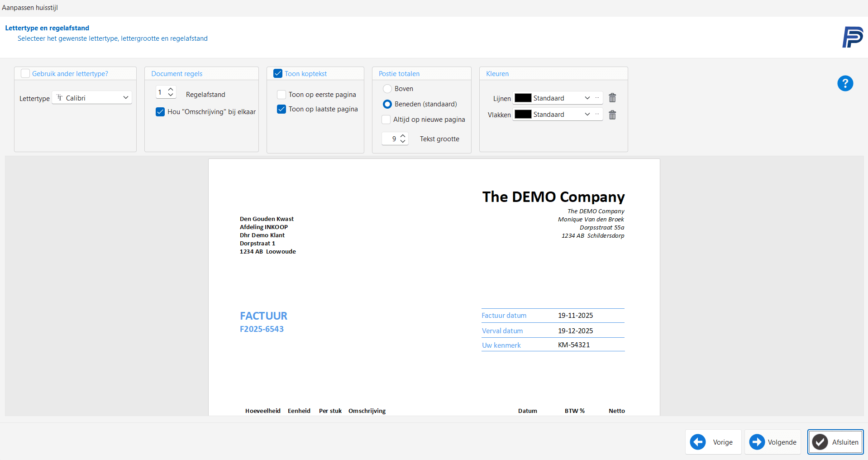868x460 pixels.
Task: Increase Regelafstand with the up arrow
Action: [x=171, y=89]
